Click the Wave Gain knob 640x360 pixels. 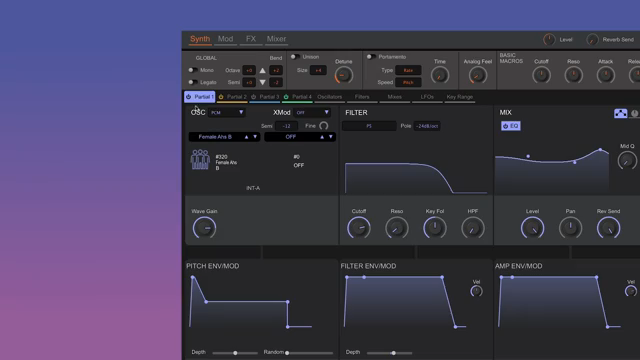[204, 228]
